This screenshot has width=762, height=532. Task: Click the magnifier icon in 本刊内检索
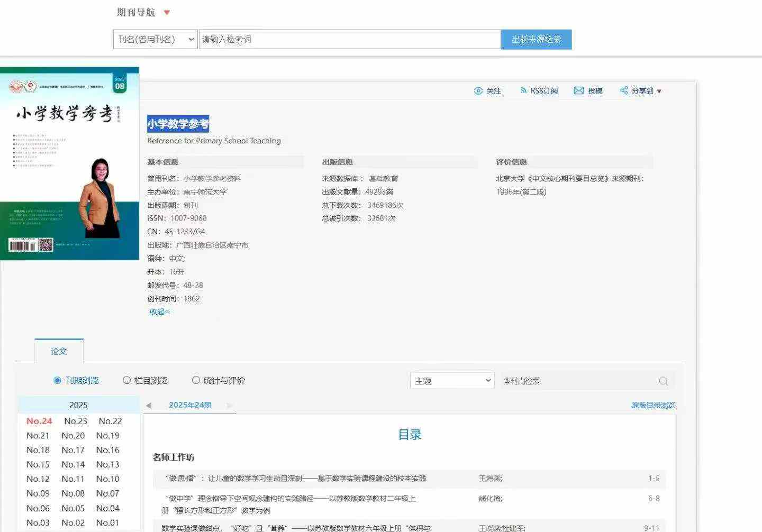click(x=664, y=381)
